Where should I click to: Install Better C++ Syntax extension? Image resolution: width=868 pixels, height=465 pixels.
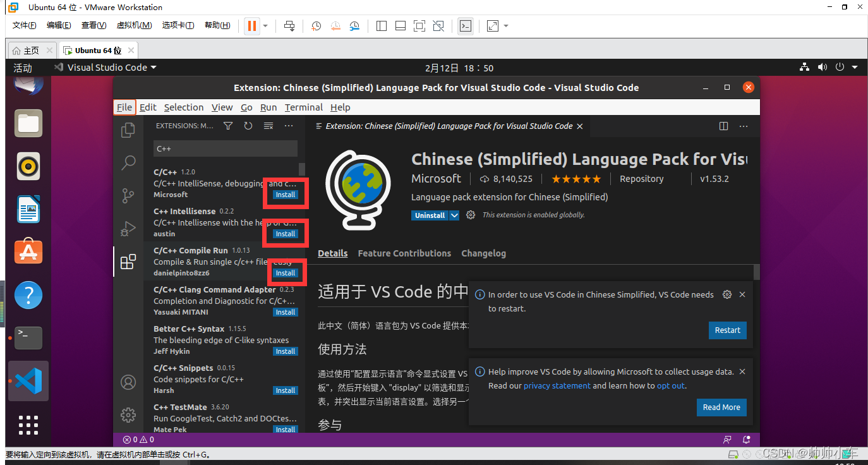(x=286, y=351)
